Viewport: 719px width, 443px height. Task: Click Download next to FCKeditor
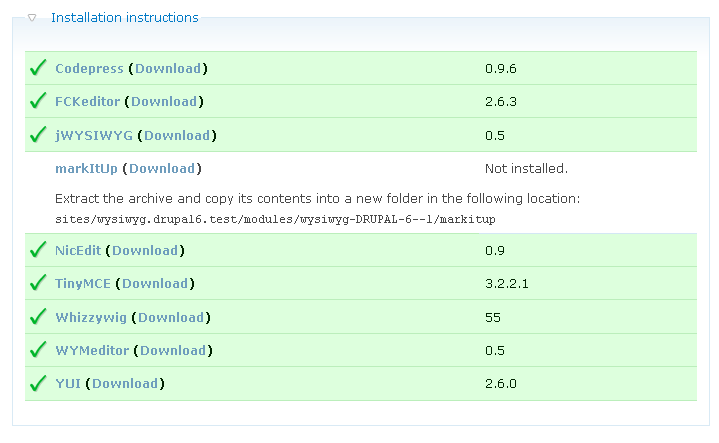point(164,101)
